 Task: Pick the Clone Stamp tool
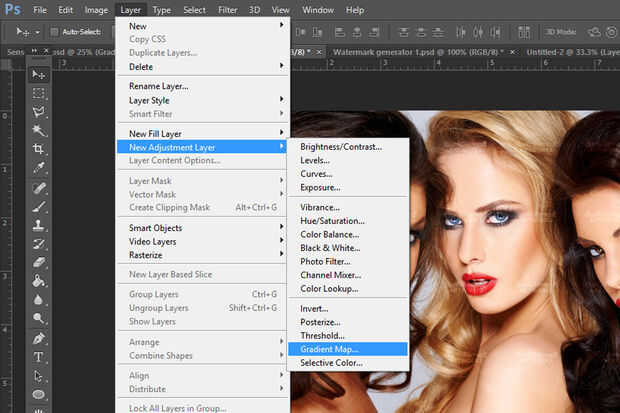pos(39,225)
